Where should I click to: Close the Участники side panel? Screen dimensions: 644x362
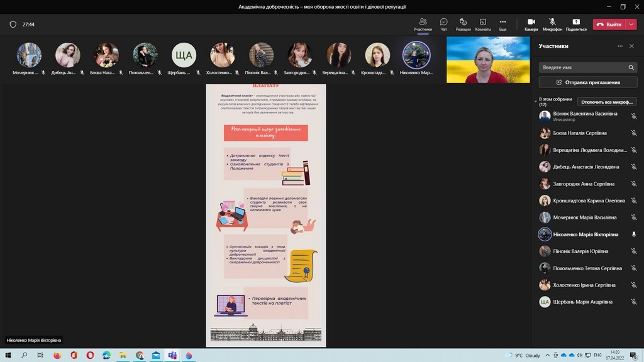[x=632, y=46]
